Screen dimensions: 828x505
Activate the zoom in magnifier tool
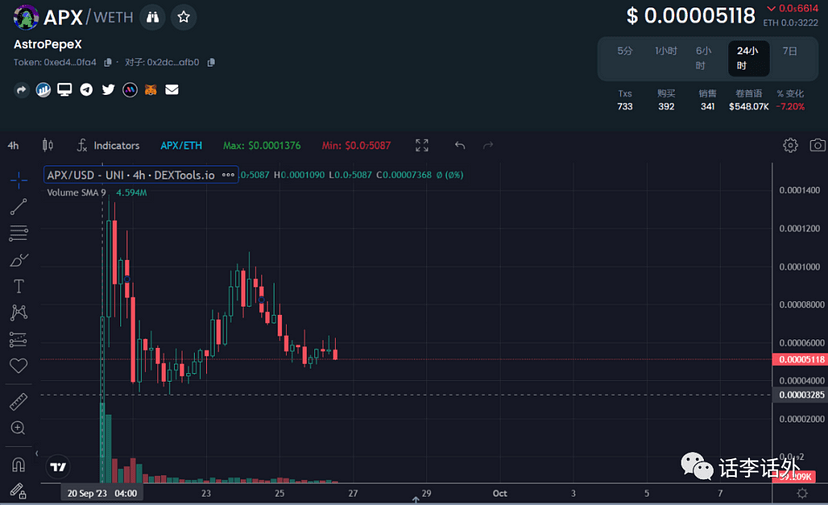click(18, 428)
